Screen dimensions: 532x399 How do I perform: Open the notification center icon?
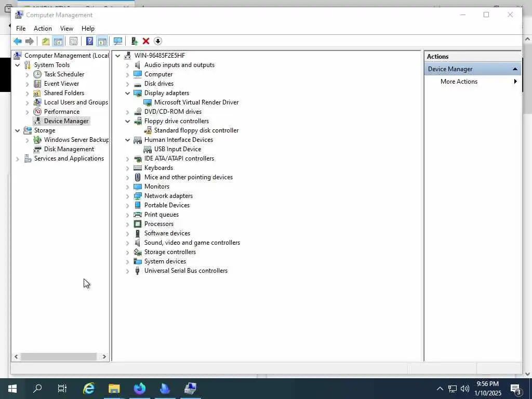coord(516,389)
